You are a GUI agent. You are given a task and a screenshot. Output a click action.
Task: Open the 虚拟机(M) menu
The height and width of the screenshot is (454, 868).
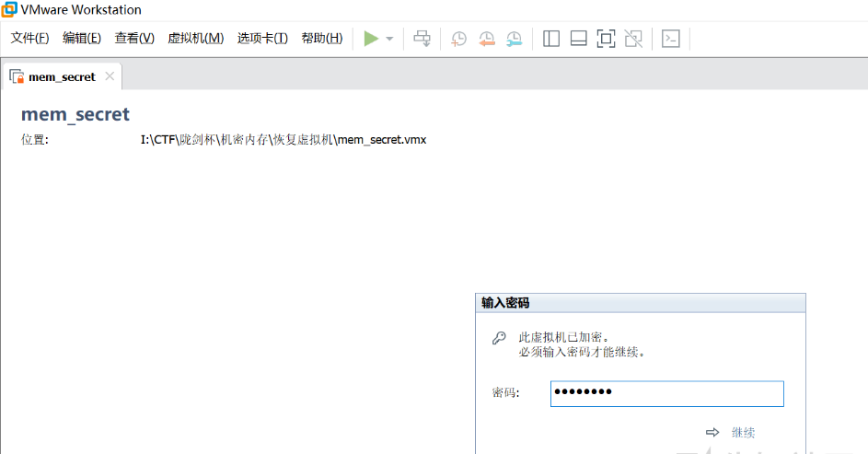coord(196,38)
